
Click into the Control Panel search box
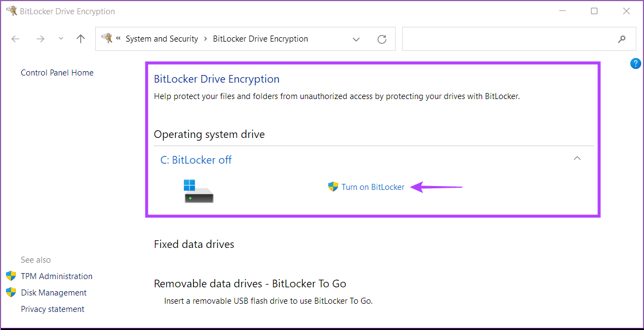[509, 39]
